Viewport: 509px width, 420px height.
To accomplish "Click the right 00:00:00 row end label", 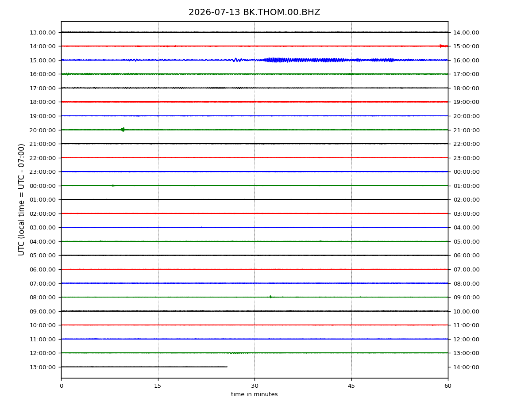I will [x=466, y=172].
